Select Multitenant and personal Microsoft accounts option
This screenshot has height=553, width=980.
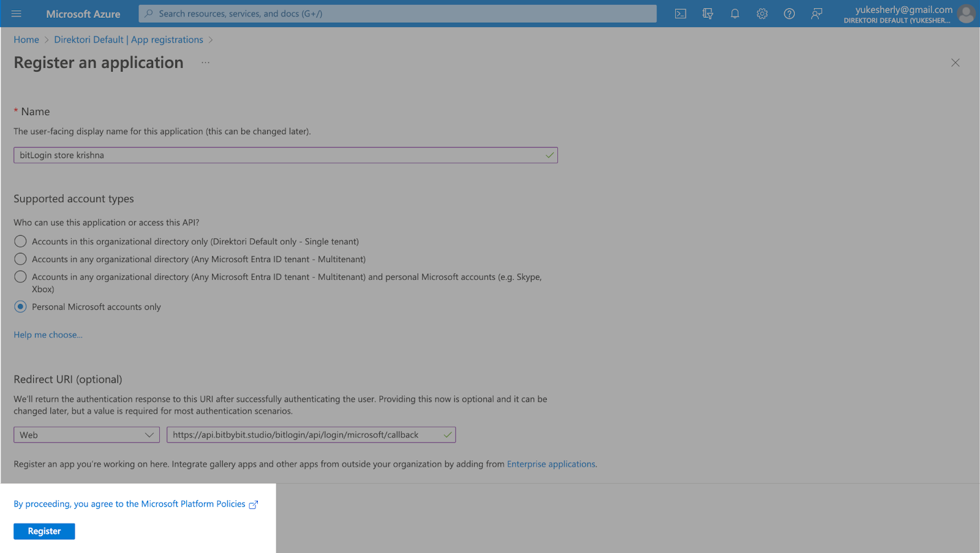tap(20, 277)
